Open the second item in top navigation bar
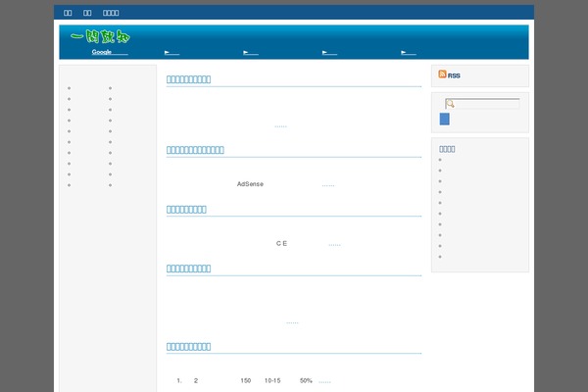Screen dimensions: 588x392 88,13
